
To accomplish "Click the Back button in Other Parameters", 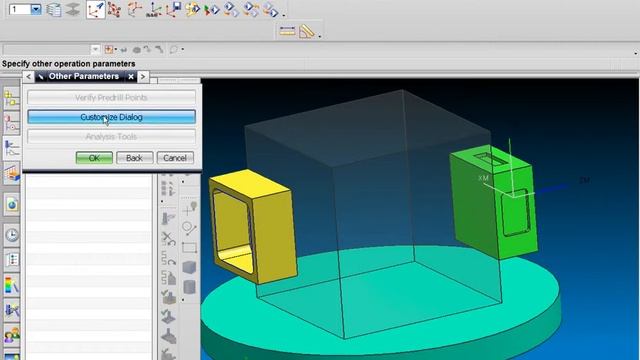I will (135, 158).
